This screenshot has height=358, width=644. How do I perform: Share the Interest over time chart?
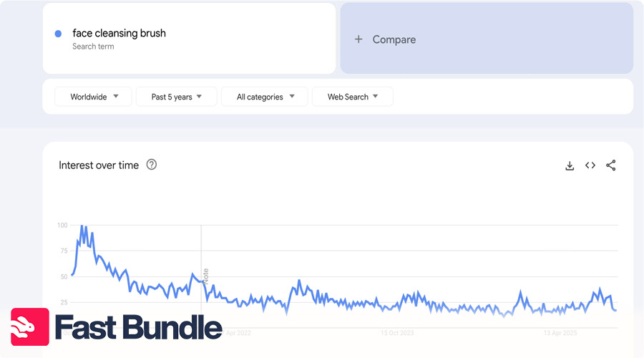point(610,165)
